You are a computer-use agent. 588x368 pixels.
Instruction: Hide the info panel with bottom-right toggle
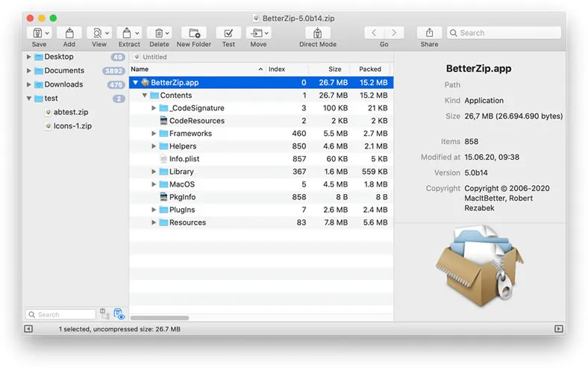click(x=559, y=329)
